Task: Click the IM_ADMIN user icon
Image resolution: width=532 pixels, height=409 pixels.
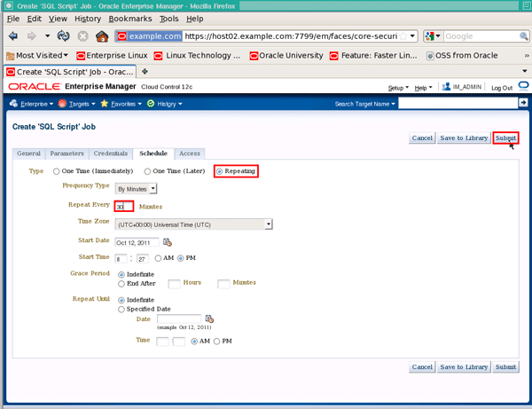Action: pos(446,87)
